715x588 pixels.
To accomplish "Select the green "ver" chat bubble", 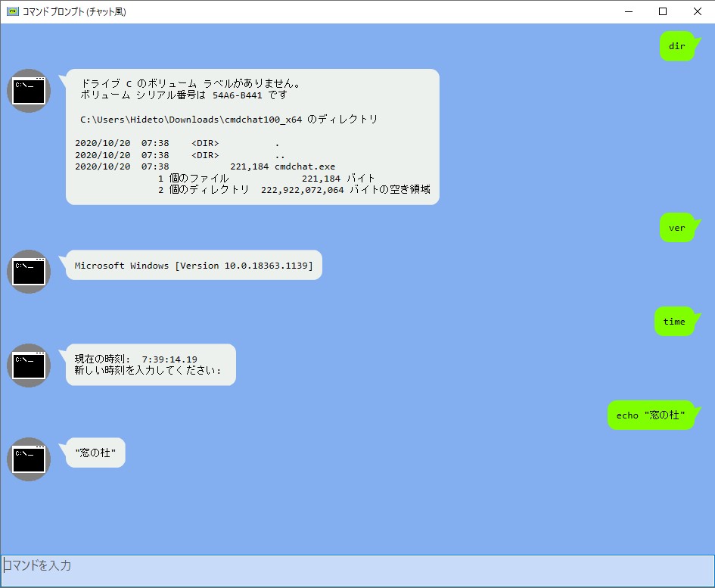I will point(677,227).
